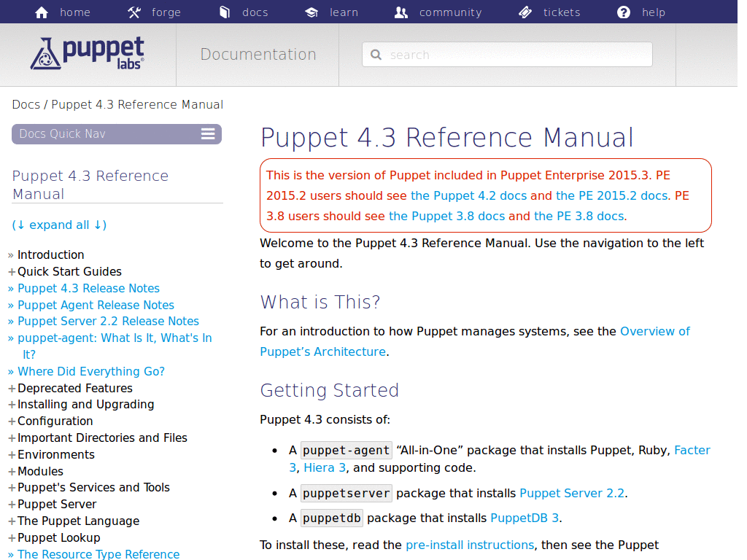747x560 pixels.
Task: Follow the Puppet 4.2 docs link
Action: 469,195
